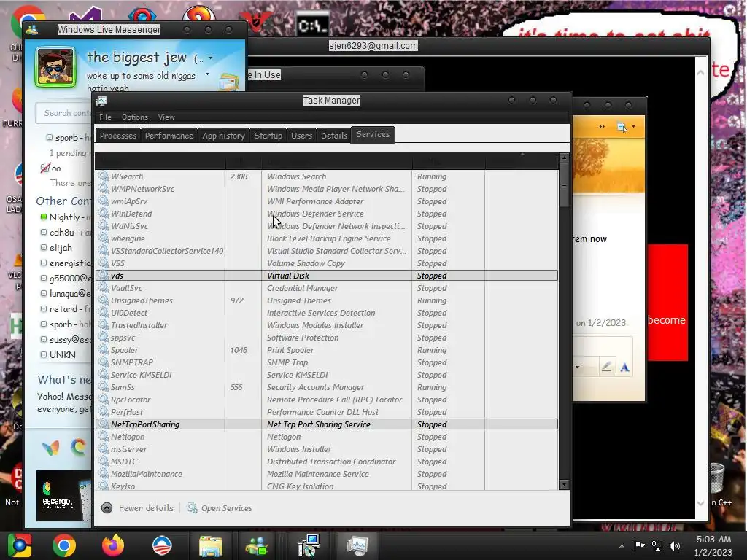Select the WSearch service row
This screenshot has width=747, height=560.
pyautogui.click(x=327, y=176)
